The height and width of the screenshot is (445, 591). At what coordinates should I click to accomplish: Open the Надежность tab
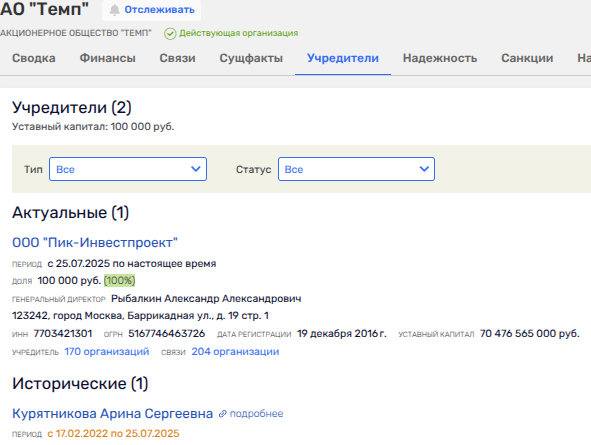click(440, 58)
